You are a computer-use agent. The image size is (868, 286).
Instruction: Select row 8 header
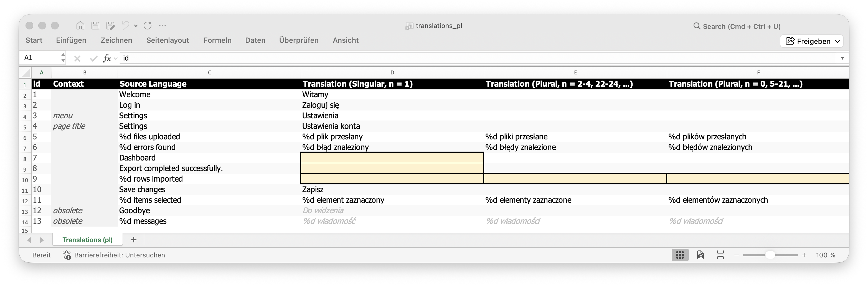pyautogui.click(x=25, y=159)
